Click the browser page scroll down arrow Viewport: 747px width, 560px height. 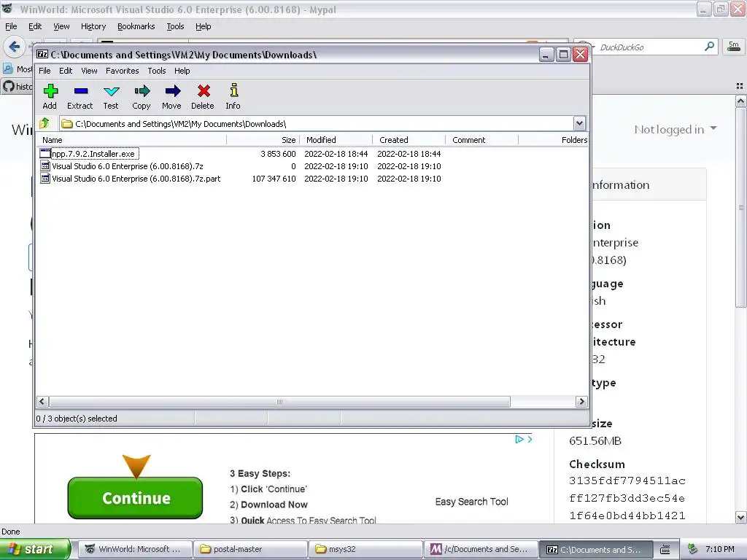741,517
